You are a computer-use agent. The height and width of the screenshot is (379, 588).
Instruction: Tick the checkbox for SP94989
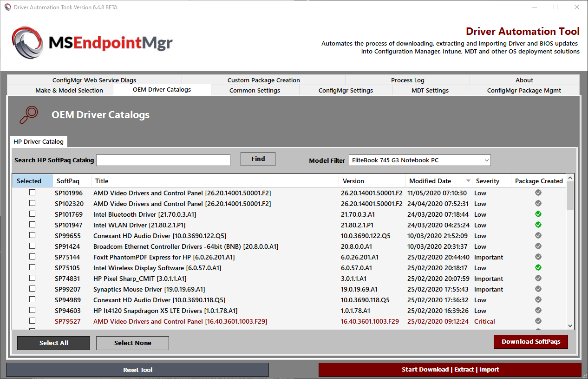[33, 299]
